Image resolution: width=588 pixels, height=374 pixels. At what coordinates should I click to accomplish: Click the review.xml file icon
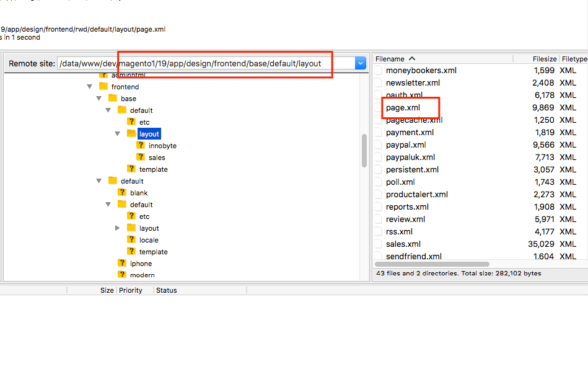(x=379, y=219)
